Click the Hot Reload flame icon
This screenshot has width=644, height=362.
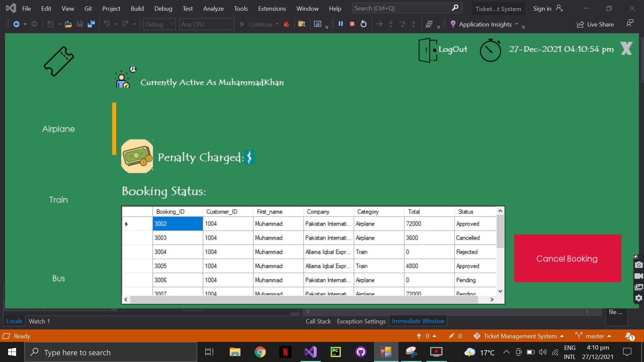click(x=286, y=24)
